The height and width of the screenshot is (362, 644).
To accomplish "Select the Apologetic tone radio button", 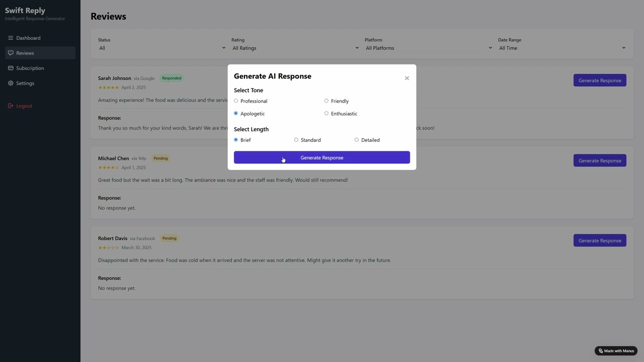I will tap(236, 114).
